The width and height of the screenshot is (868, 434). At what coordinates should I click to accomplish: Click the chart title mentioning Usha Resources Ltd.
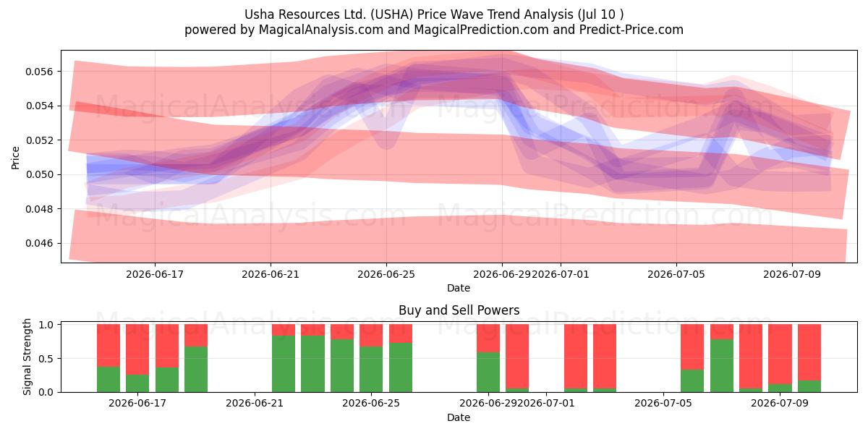click(x=434, y=14)
